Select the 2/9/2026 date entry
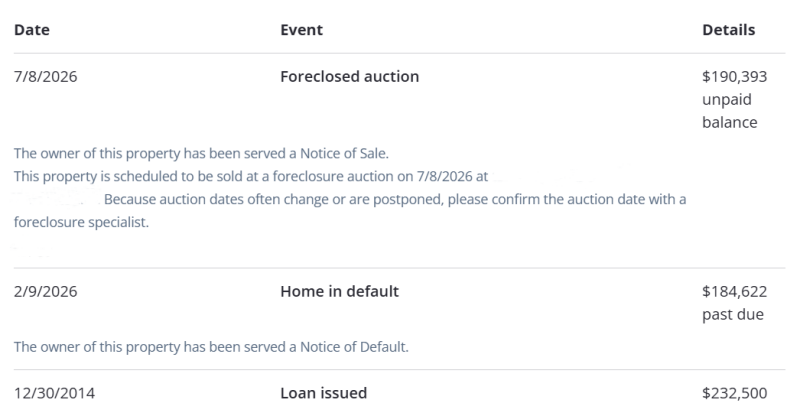This screenshot has height=416, width=800. [45, 291]
